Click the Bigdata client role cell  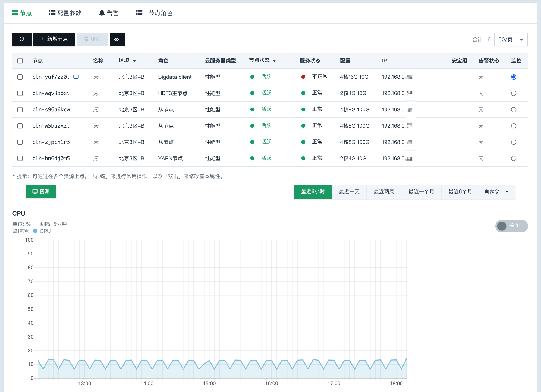click(175, 77)
